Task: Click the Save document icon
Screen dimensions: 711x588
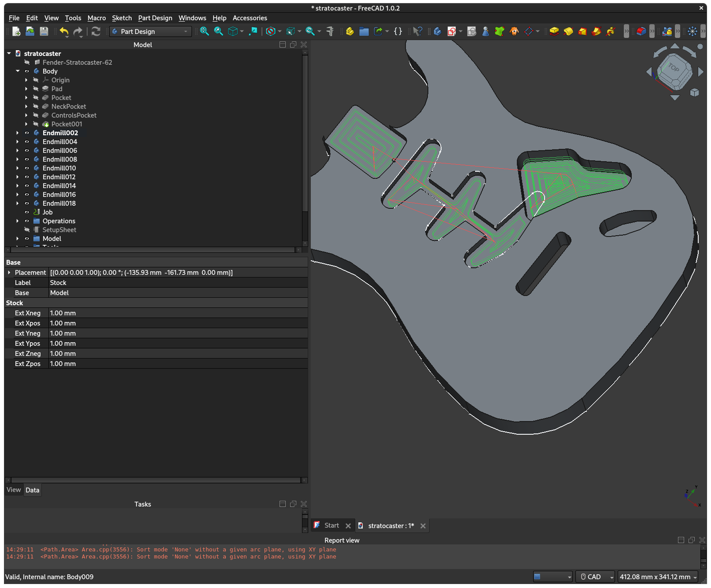Action: click(44, 31)
